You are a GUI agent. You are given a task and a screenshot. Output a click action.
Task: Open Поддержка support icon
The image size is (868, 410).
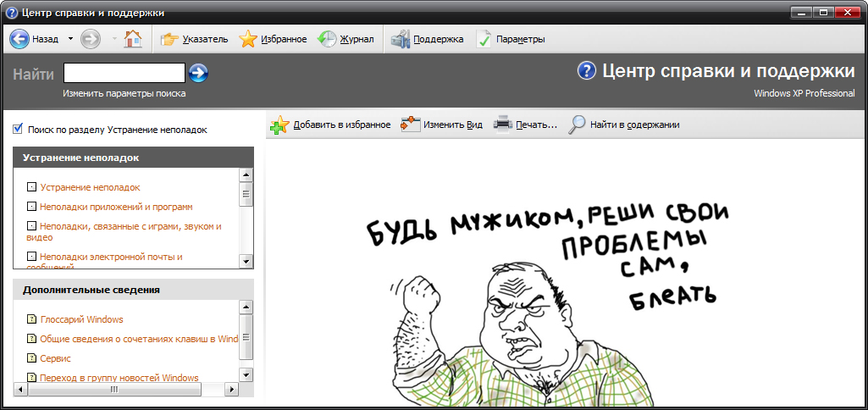401,39
